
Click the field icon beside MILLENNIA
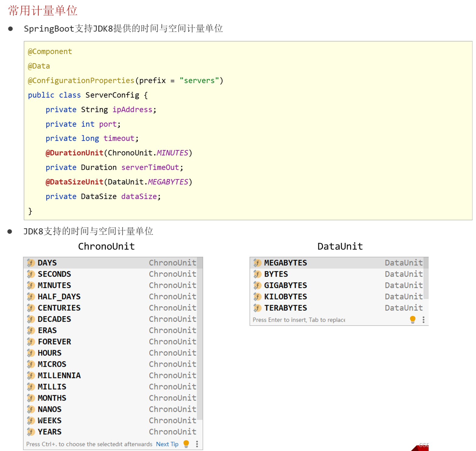pyautogui.click(x=31, y=375)
